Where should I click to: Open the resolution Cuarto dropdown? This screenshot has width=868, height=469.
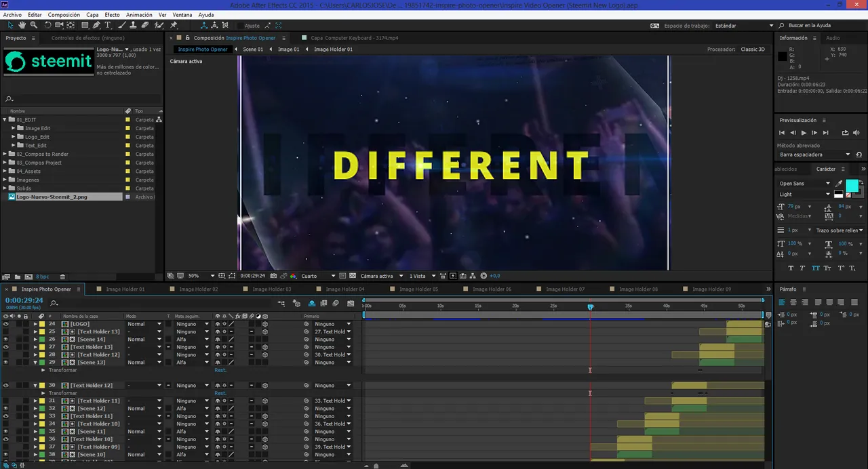pos(318,276)
